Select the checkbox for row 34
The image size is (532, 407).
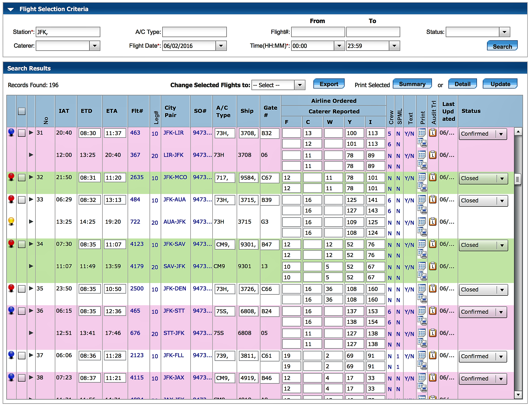click(x=22, y=244)
